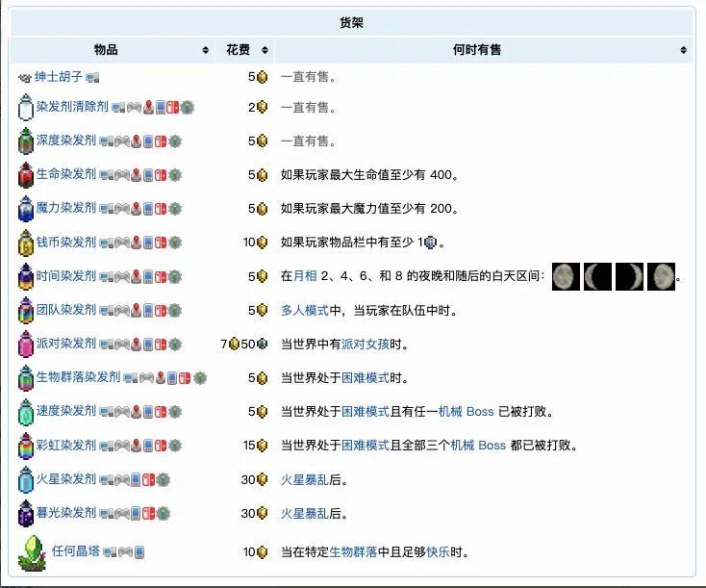Click the 任何晶塔 pylon icon

33,552
